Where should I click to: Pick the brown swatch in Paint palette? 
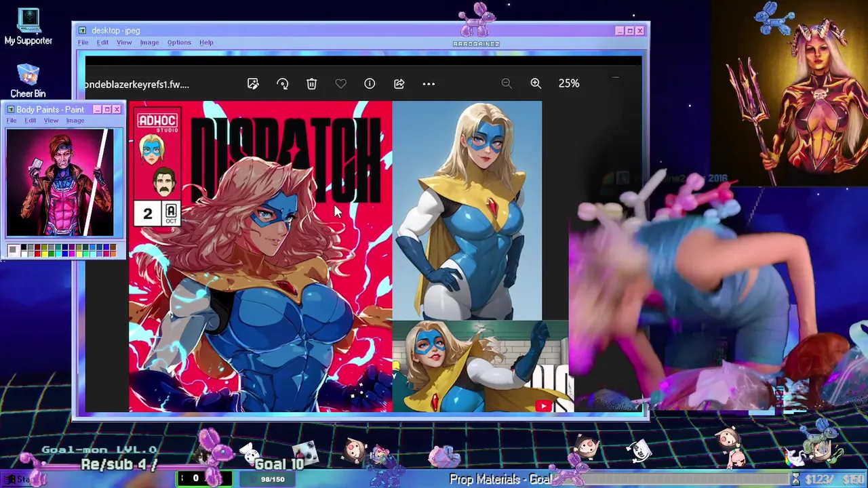(x=113, y=247)
